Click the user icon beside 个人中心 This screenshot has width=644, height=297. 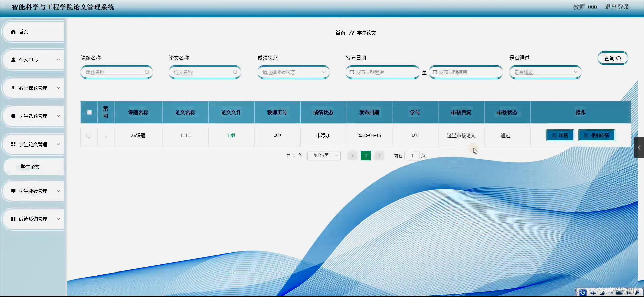13,60
